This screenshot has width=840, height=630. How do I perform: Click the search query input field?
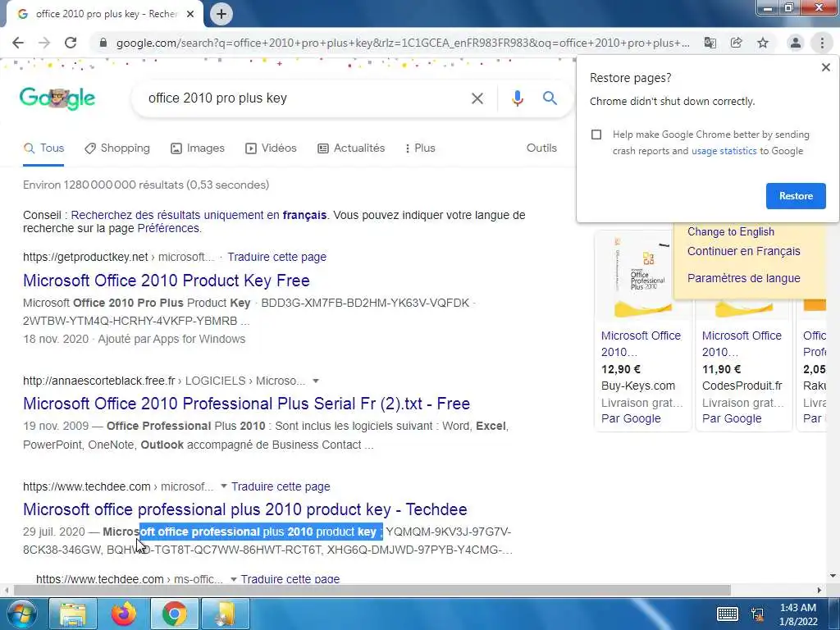(x=305, y=98)
